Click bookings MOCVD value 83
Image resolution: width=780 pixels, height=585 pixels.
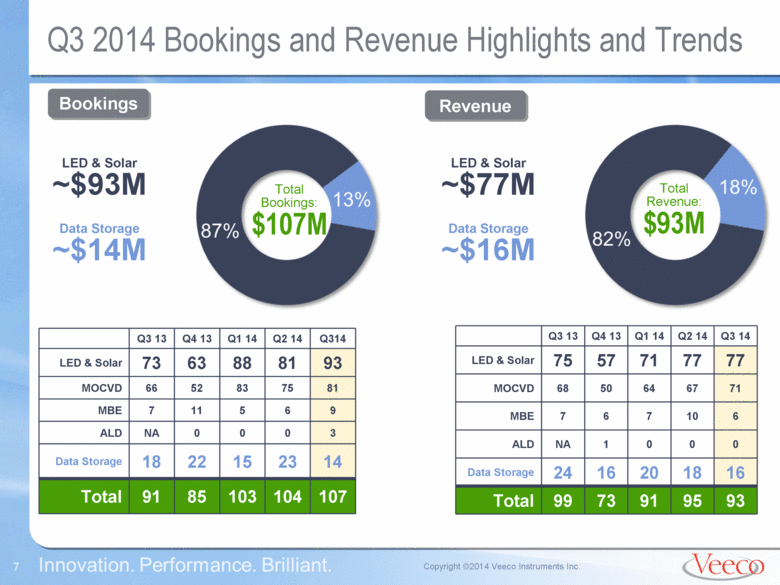click(242, 388)
